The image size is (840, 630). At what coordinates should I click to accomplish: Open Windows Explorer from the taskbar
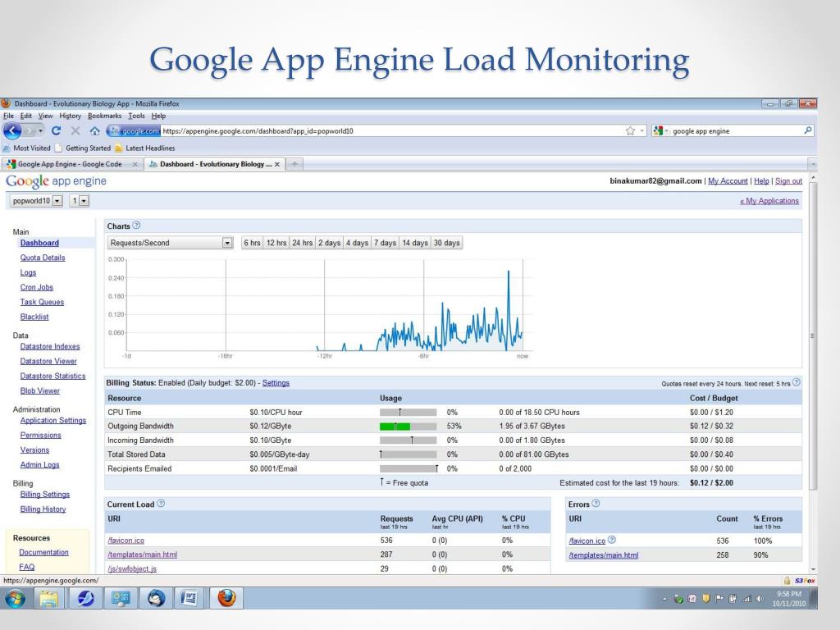(48, 598)
